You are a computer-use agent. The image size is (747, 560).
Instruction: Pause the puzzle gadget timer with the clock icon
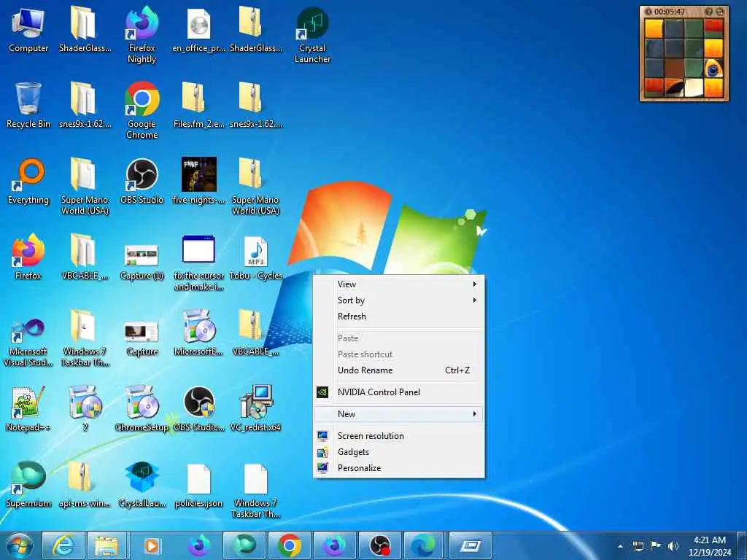648,12
